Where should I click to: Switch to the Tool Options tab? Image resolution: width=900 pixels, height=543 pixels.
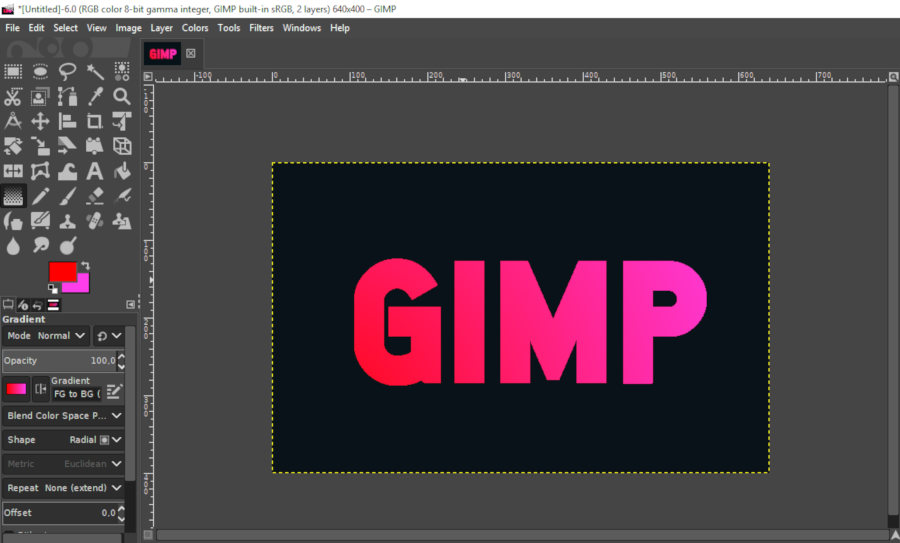click(8, 305)
